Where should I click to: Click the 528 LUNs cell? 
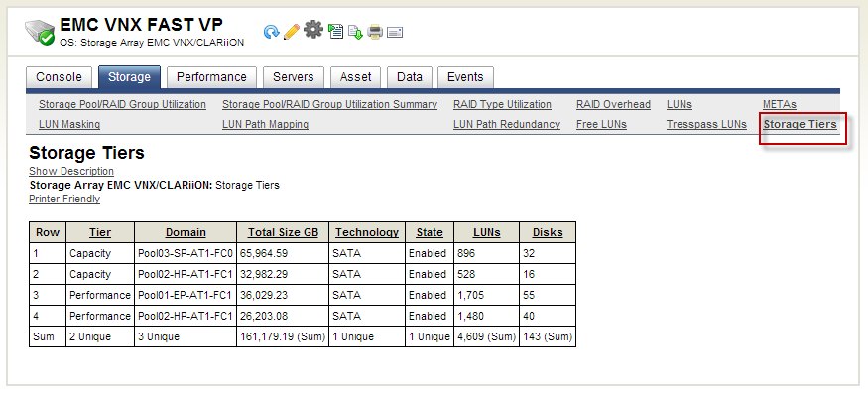[487, 274]
